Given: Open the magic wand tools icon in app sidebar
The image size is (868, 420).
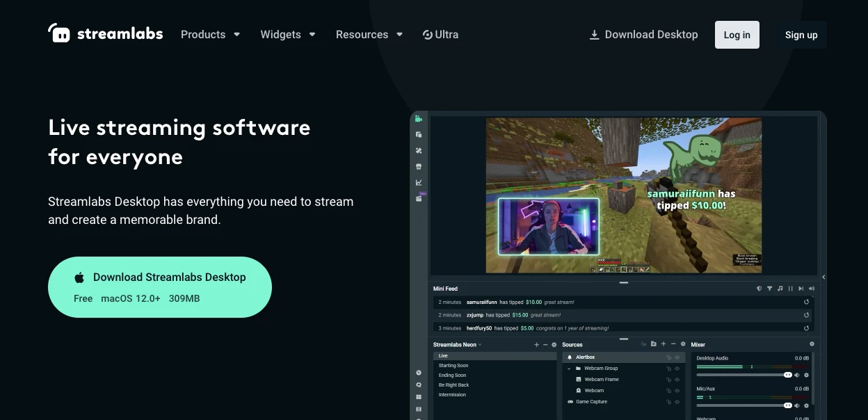Looking at the screenshot, I should [419, 151].
